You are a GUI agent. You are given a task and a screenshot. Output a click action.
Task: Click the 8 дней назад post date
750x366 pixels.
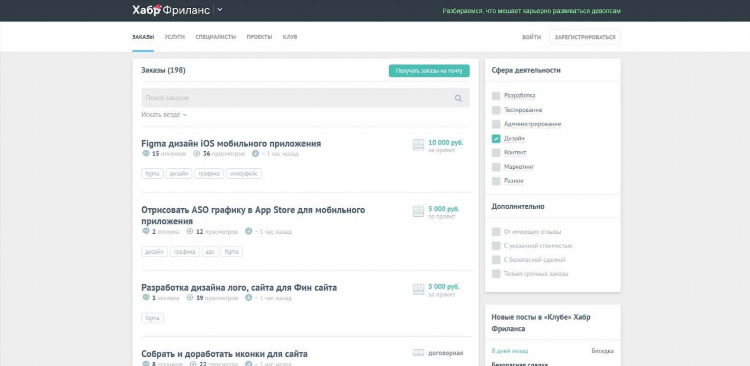[510, 351]
